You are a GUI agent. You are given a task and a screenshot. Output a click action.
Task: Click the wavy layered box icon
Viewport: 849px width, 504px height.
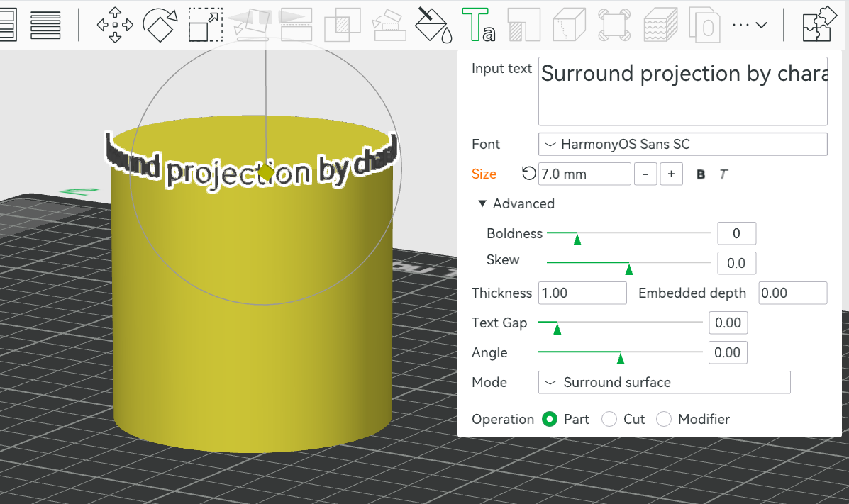pos(660,25)
